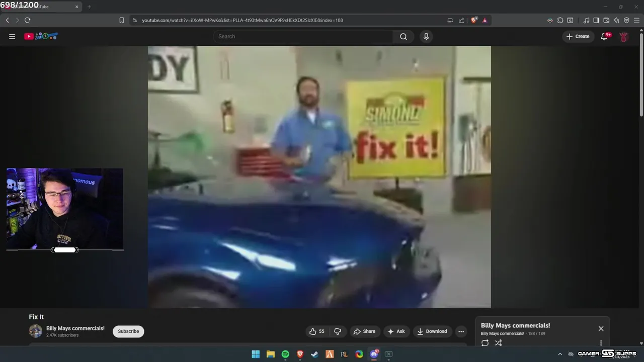The width and height of the screenshot is (644, 362).
Task: Click the page vertical scrollbar
Action: (641, 74)
